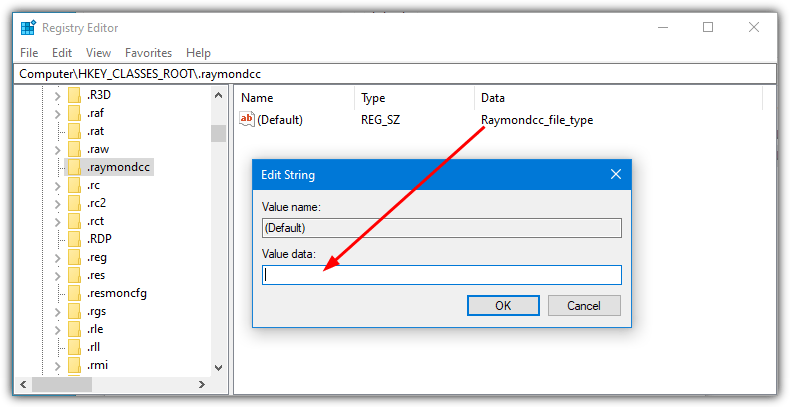Click the .raymondcc folder icon
Image resolution: width=790 pixels, height=407 pixels.
coord(74,167)
